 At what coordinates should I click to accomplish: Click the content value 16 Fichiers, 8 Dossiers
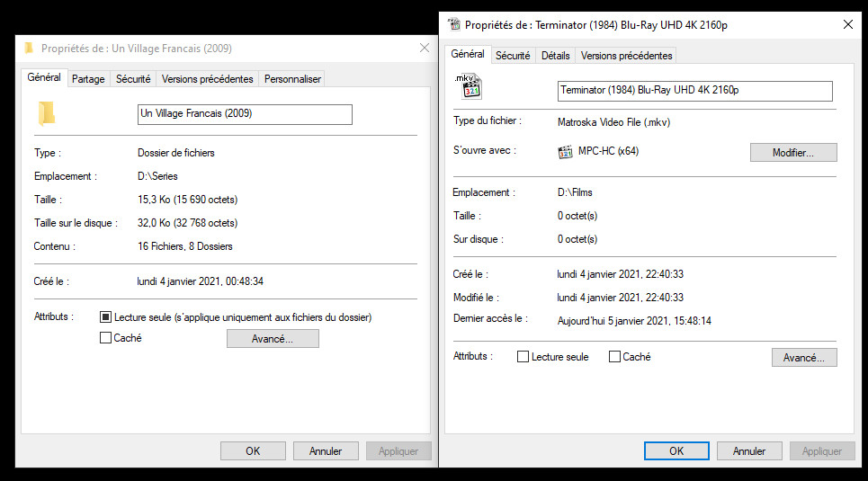[x=185, y=245]
